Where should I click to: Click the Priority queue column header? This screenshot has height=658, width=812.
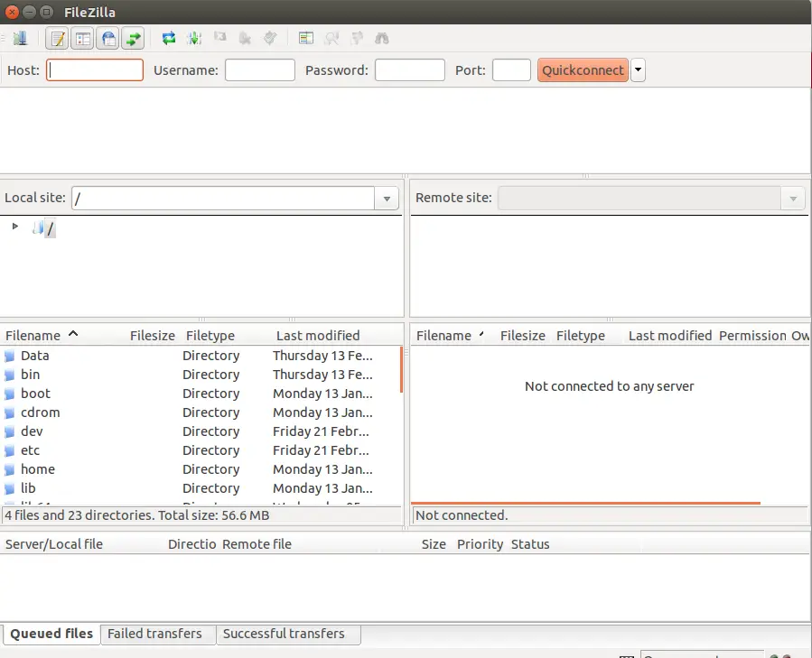[x=480, y=544]
